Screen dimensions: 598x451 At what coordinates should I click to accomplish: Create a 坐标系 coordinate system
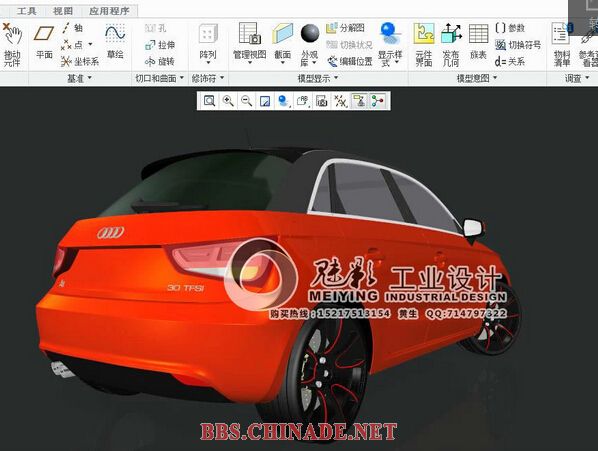click(x=80, y=61)
